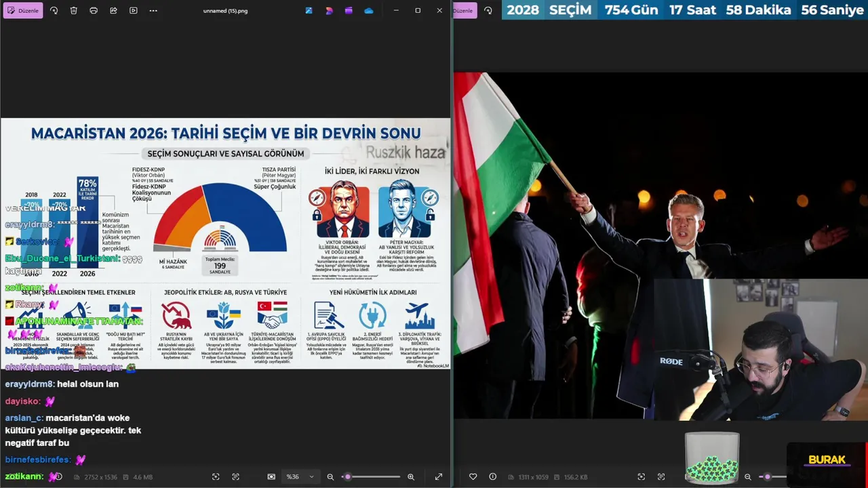Open Düzenle edit in the left Photos window

(x=23, y=10)
